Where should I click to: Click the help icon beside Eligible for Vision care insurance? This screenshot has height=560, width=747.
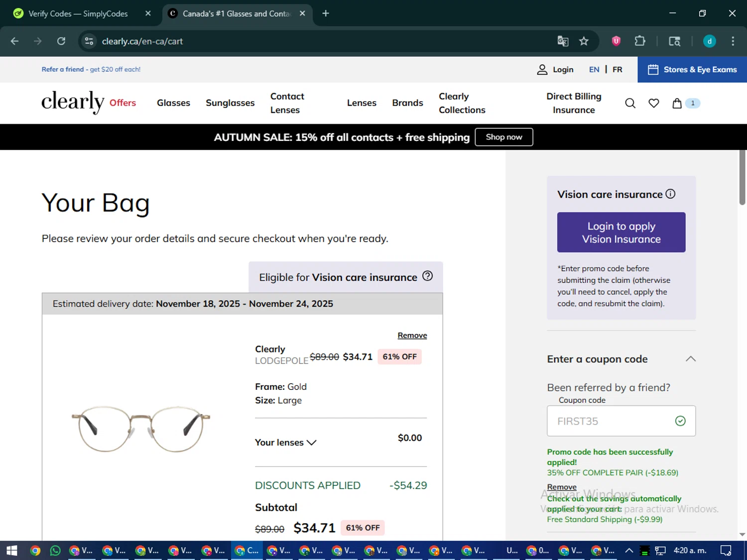pyautogui.click(x=427, y=276)
